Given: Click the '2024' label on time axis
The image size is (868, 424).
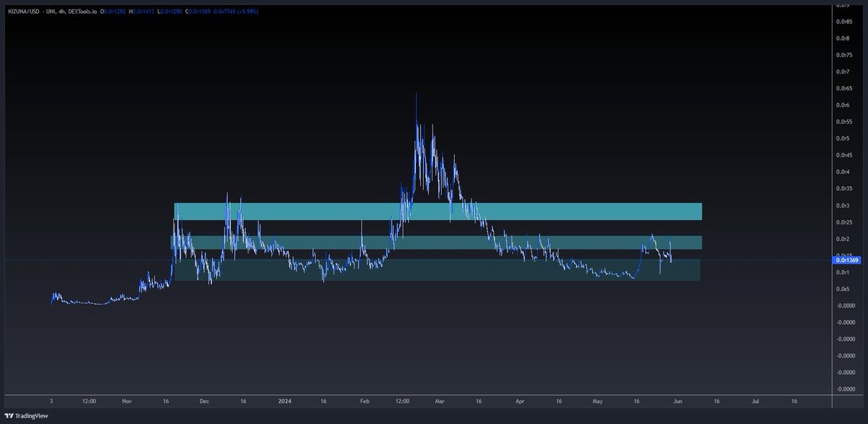Looking at the screenshot, I should tap(284, 400).
